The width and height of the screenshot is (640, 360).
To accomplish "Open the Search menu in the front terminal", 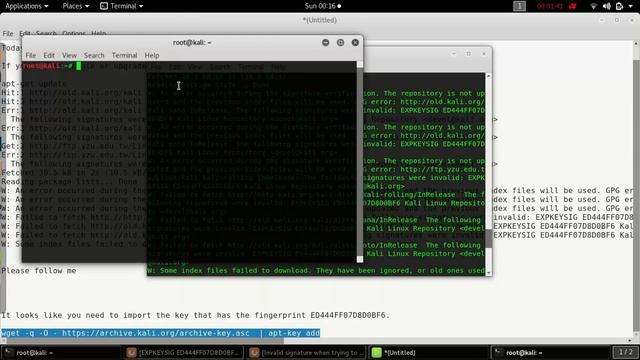I will tap(94, 56).
